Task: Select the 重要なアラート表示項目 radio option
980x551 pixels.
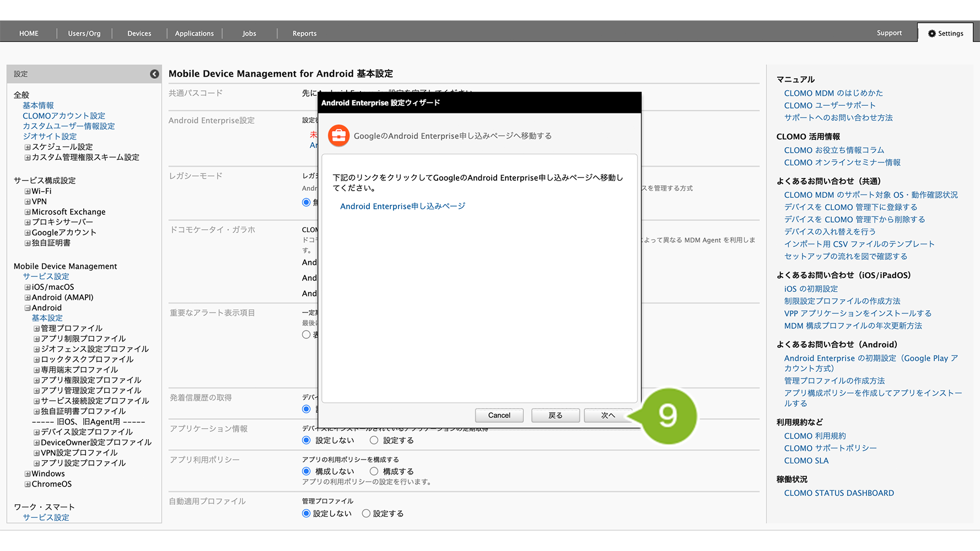Action: tap(306, 334)
